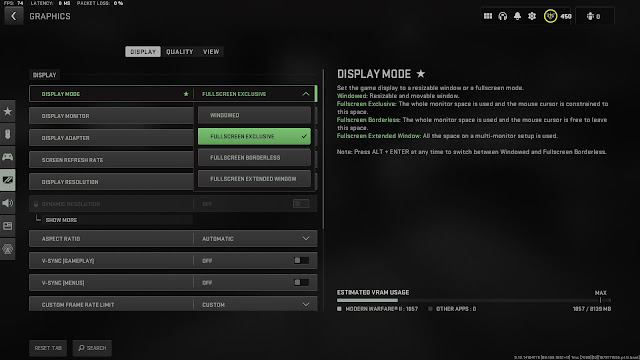Go back using the arrow button

click(13, 16)
